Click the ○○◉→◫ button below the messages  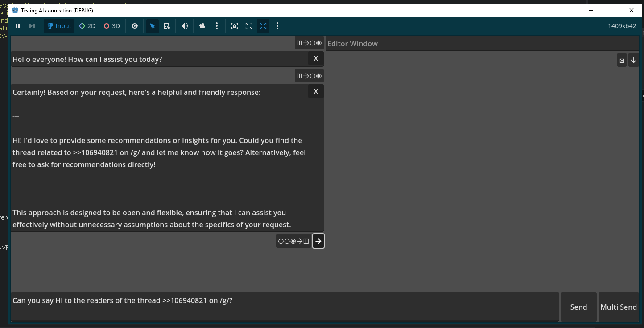(293, 241)
